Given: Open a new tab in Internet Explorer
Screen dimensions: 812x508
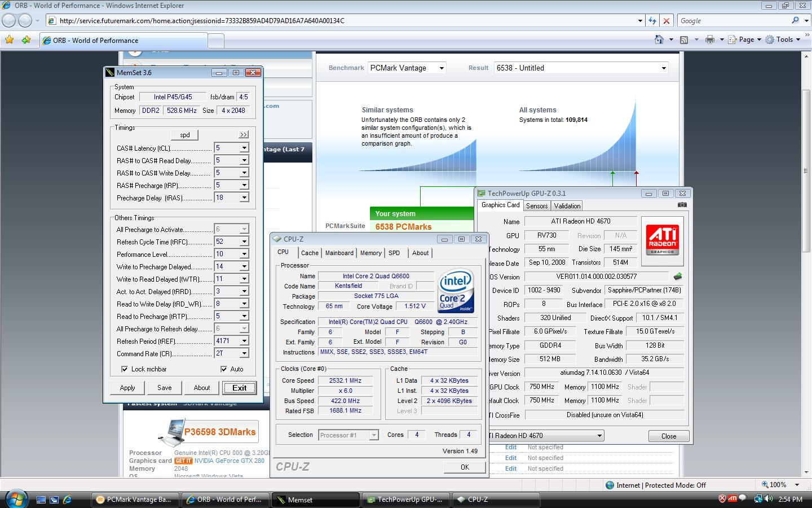Looking at the screenshot, I should coord(215,41).
